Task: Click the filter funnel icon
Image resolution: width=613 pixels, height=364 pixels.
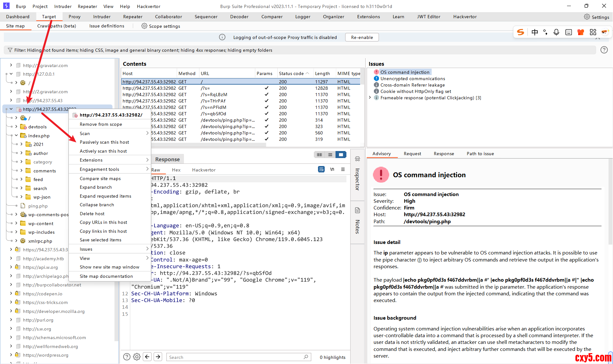Action: tap(10, 50)
